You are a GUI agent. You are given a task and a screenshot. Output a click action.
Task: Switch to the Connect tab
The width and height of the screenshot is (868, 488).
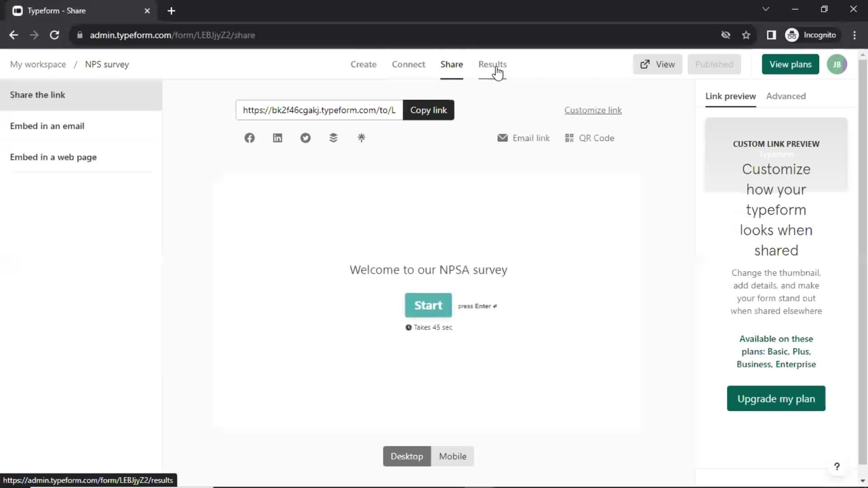pyautogui.click(x=408, y=64)
